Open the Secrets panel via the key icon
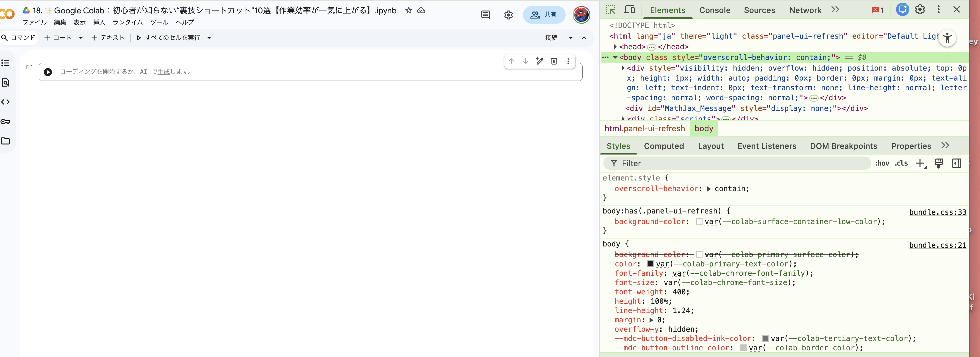The width and height of the screenshot is (980, 357). [x=6, y=122]
